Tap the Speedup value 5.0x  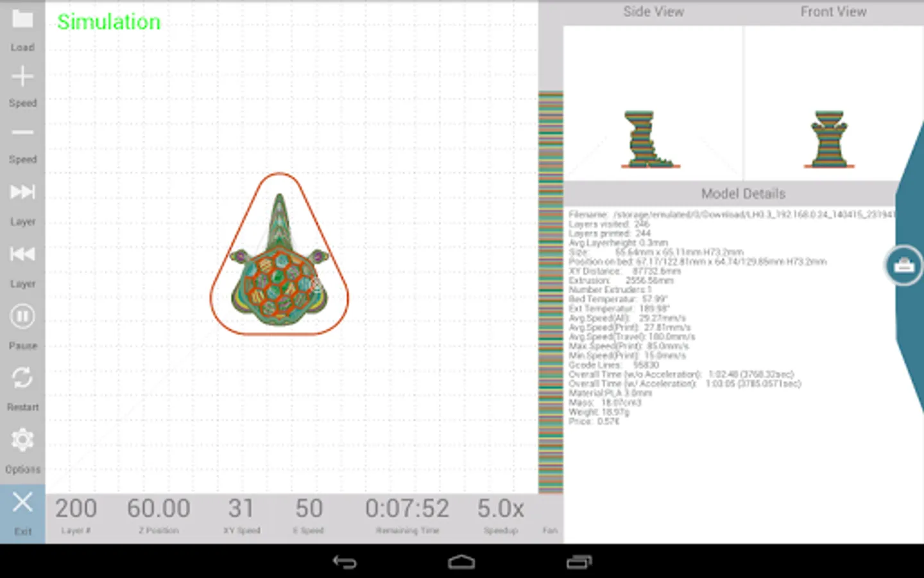(x=501, y=509)
